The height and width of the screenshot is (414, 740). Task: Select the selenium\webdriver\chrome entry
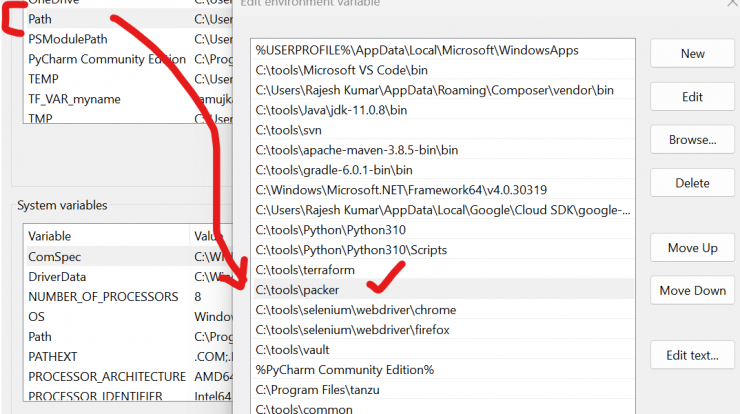443,310
